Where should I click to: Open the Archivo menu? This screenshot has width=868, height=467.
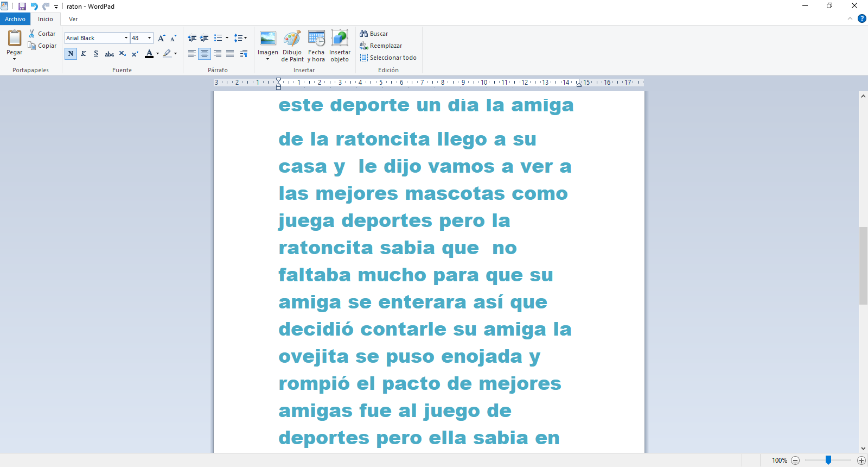15,19
